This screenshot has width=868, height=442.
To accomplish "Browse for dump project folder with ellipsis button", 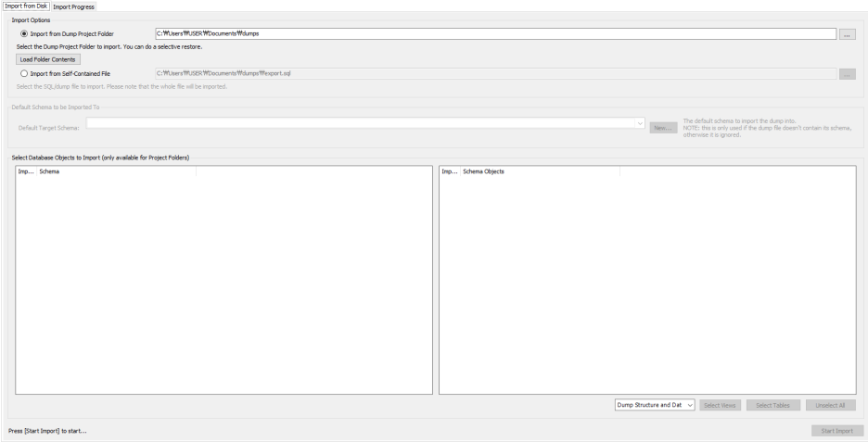I will (847, 34).
